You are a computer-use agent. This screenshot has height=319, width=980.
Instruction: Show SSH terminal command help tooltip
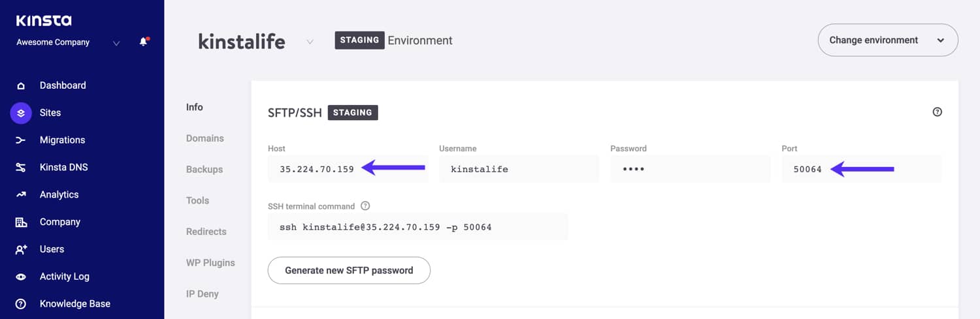[x=365, y=206]
